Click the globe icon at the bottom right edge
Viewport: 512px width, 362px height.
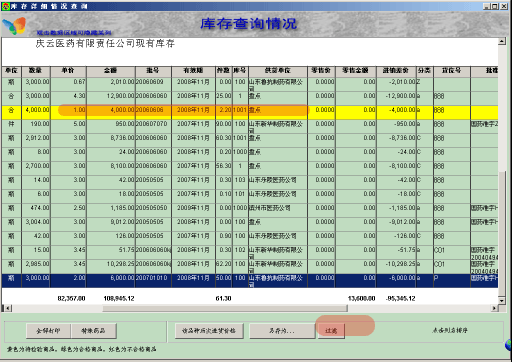[508, 345]
